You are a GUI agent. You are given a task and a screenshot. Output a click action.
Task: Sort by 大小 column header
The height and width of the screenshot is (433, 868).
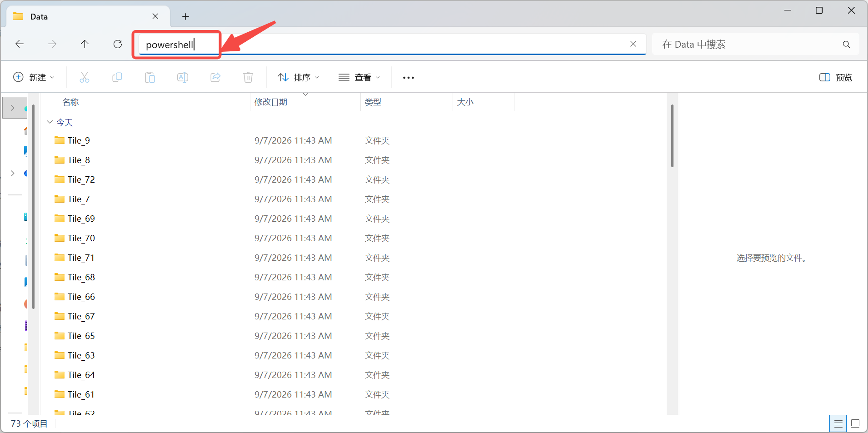coord(465,102)
